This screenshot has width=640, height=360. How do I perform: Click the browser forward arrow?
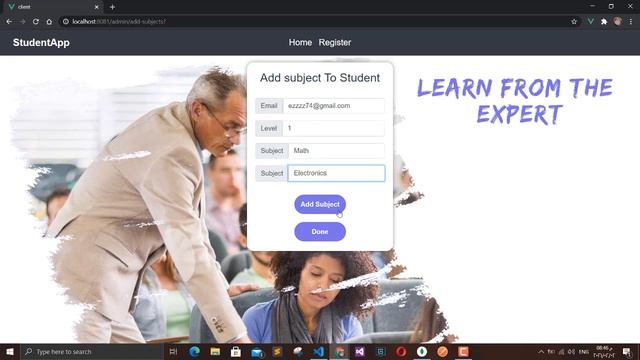22,22
